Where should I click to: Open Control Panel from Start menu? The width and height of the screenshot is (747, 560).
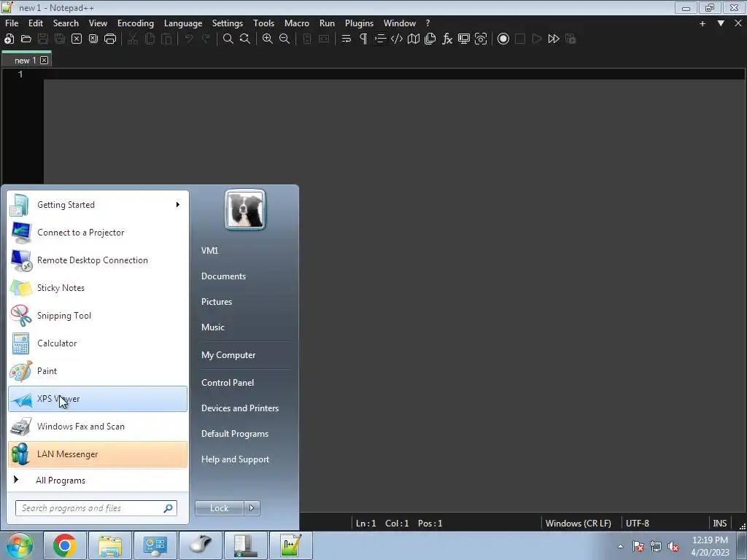click(228, 383)
